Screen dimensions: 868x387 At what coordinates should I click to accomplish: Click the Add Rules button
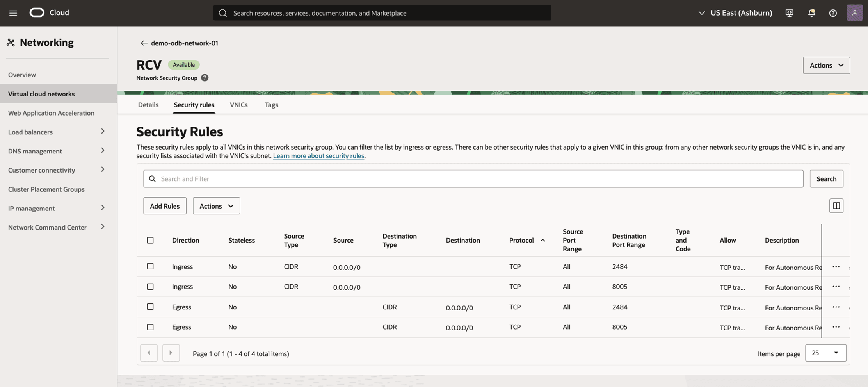click(x=165, y=205)
